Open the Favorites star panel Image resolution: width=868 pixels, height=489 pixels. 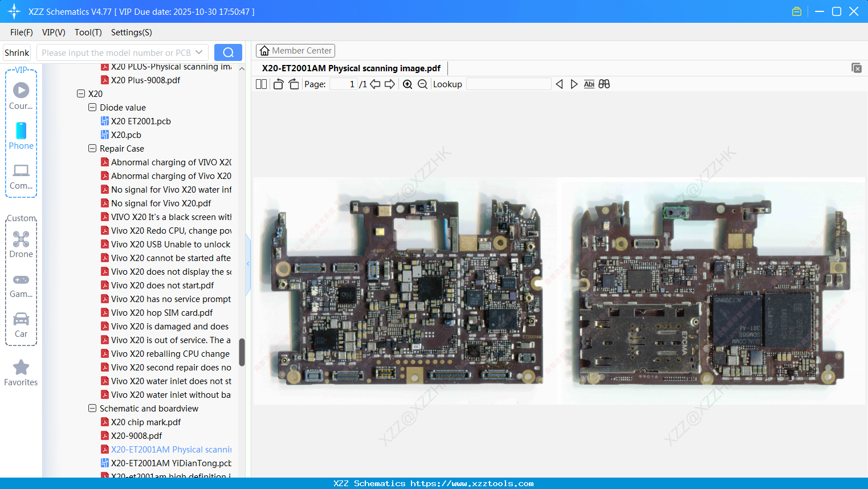click(x=21, y=372)
